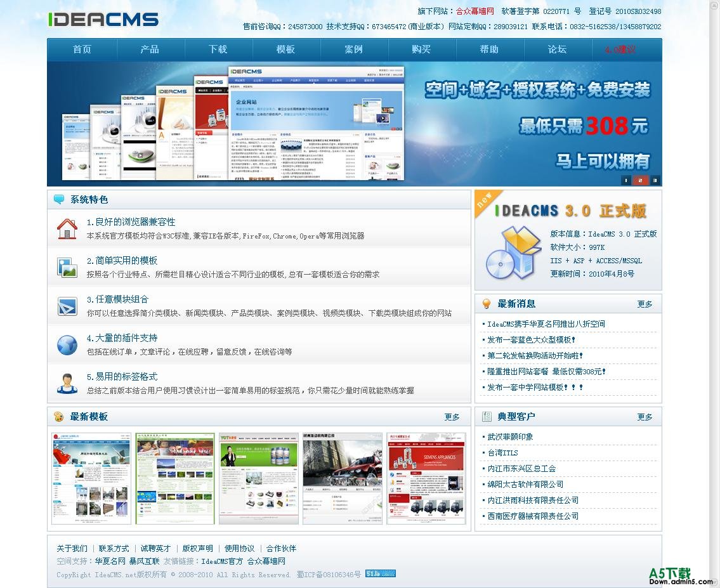Click heading 1.良好的浏览器兼容性
This screenshot has width=720, height=588.
click(x=131, y=222)
